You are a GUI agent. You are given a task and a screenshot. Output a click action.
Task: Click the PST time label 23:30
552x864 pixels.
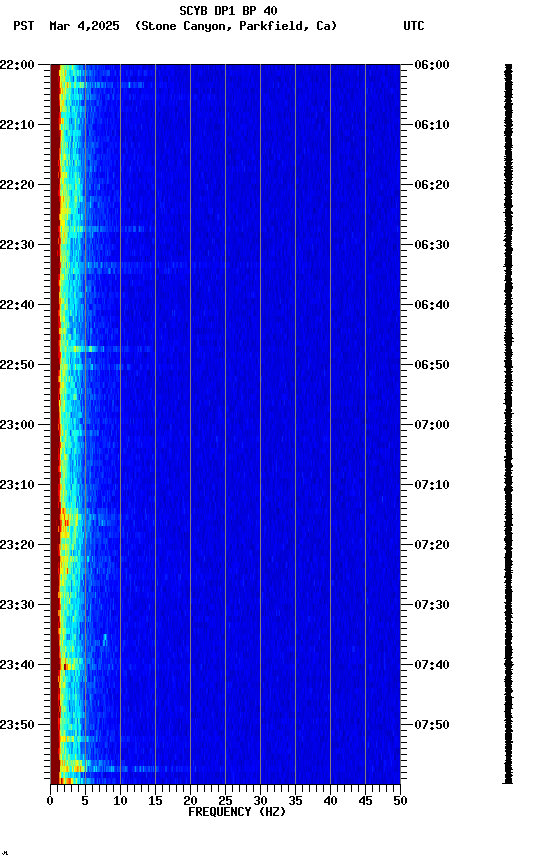click(x=17, y=605)
